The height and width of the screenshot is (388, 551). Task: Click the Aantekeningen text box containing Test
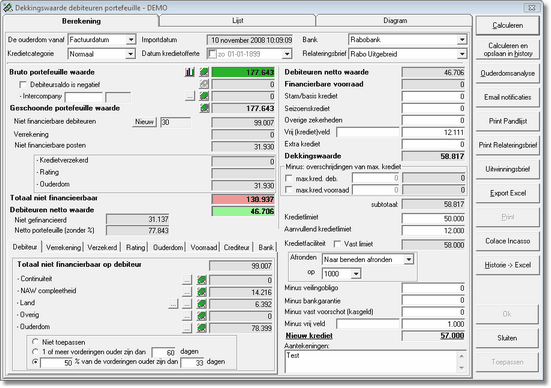[375, 362]
